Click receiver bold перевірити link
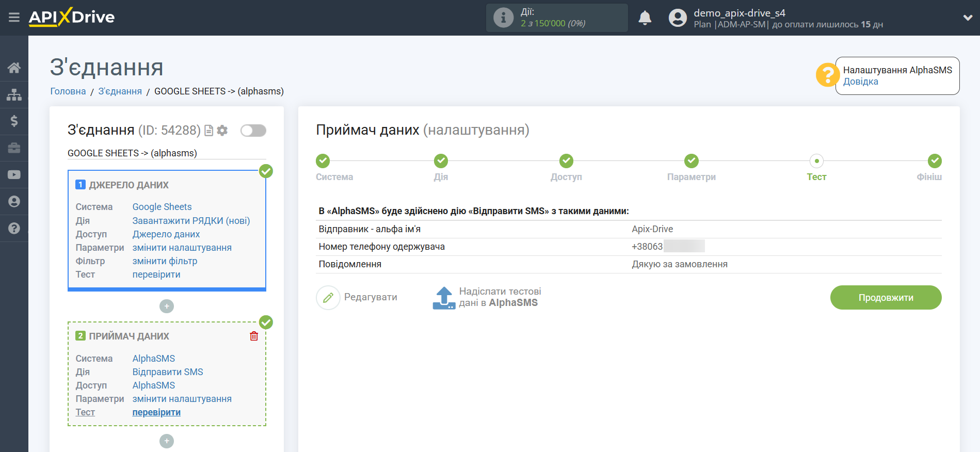 [x=156, y=412]
